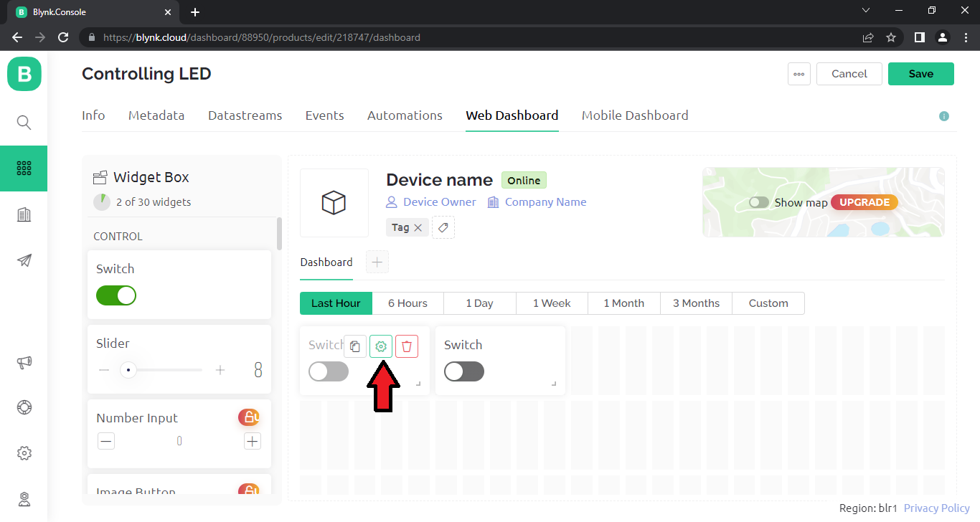Open the organization building icon in sidebar
980x522 pixels.
coord(24,214)
